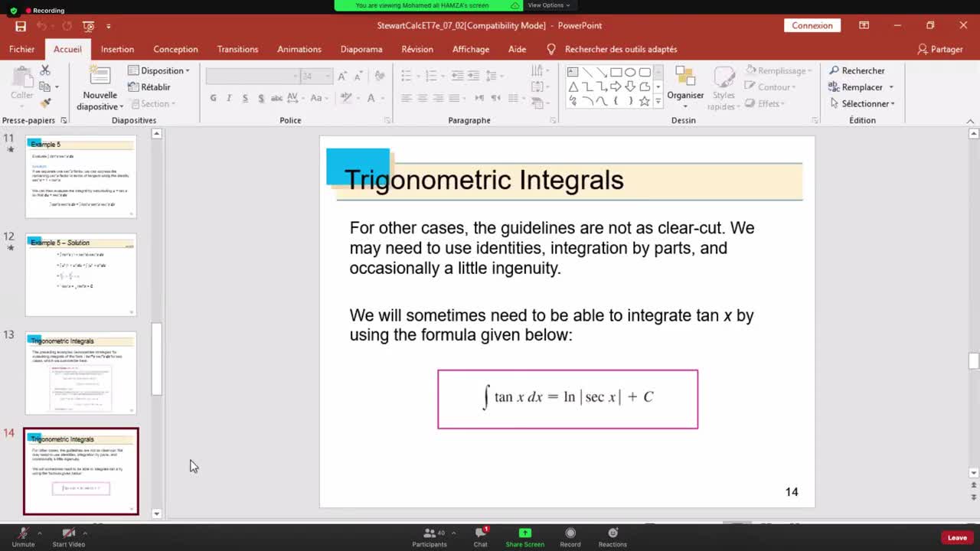
Task: Increase font size with the larger A
Action: coord(342,76)
